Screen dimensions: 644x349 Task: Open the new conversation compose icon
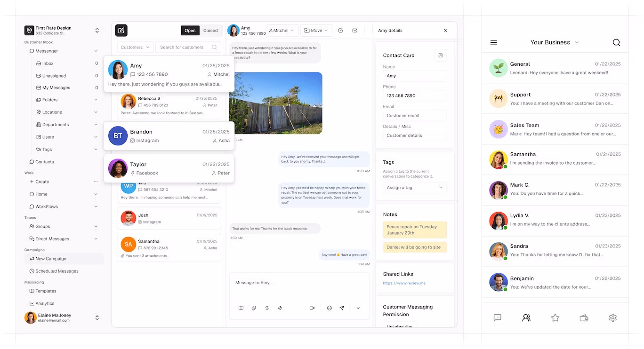tap(121, 30)
